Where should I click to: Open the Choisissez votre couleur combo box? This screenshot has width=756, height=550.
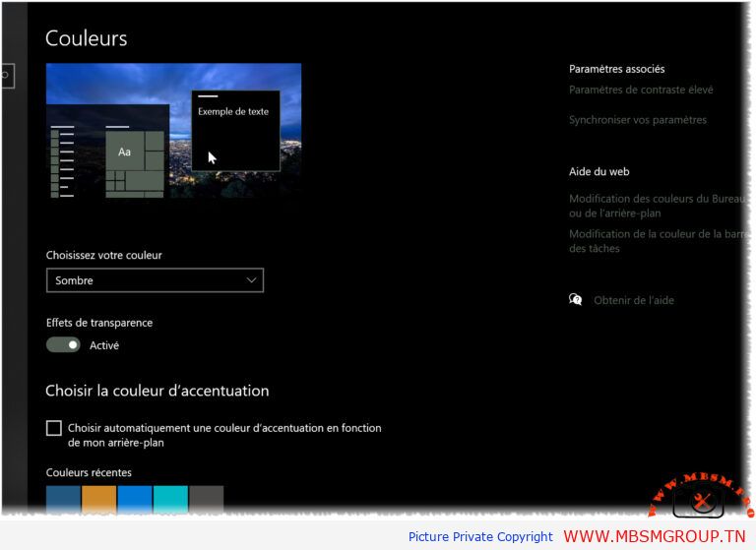coord(155,280)
